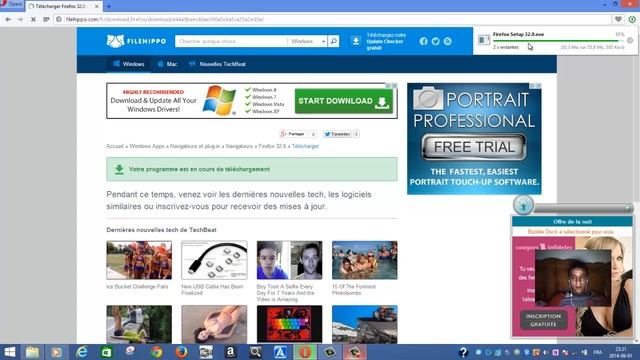Open the help question mark tray icon
Viewport: 640px width, 360px height.
point(463,352)
